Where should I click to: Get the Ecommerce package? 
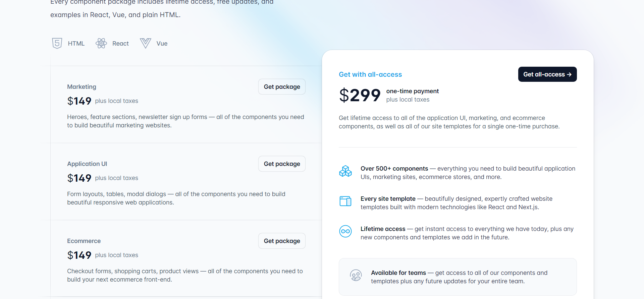pyautogui.click(x=282, y=241)
